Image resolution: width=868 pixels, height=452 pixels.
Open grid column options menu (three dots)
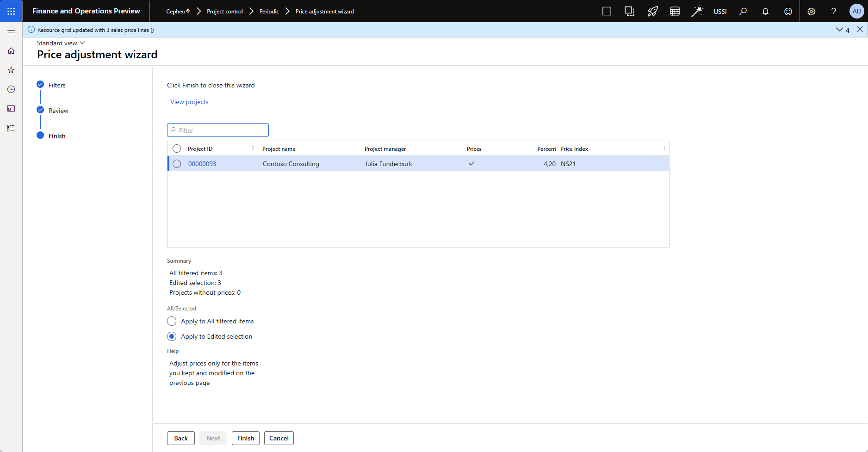click(664, 149)
